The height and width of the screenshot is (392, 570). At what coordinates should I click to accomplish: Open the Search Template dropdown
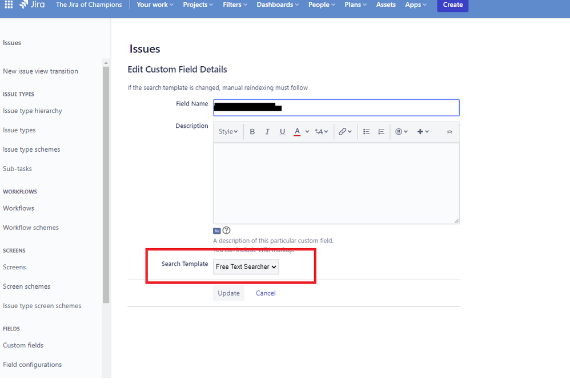[x=246, y=266]
